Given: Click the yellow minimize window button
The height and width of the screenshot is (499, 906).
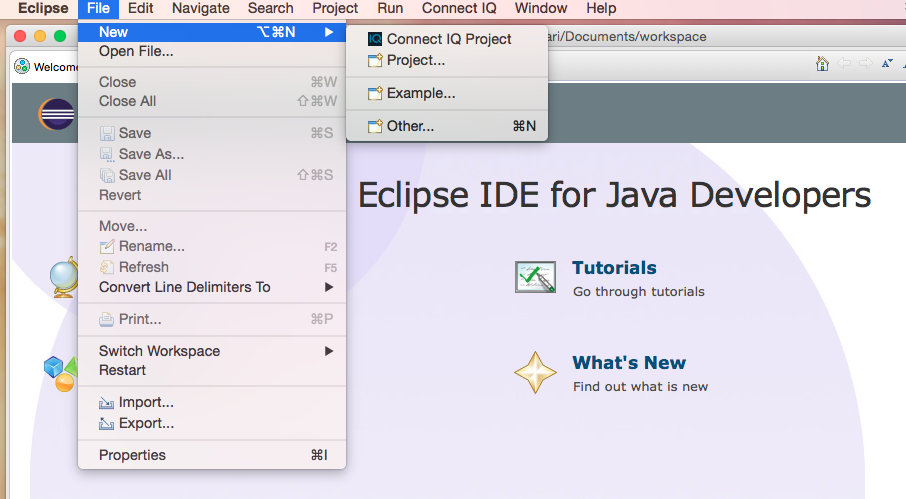Looking at the screenshot, I should click(40, 36).
